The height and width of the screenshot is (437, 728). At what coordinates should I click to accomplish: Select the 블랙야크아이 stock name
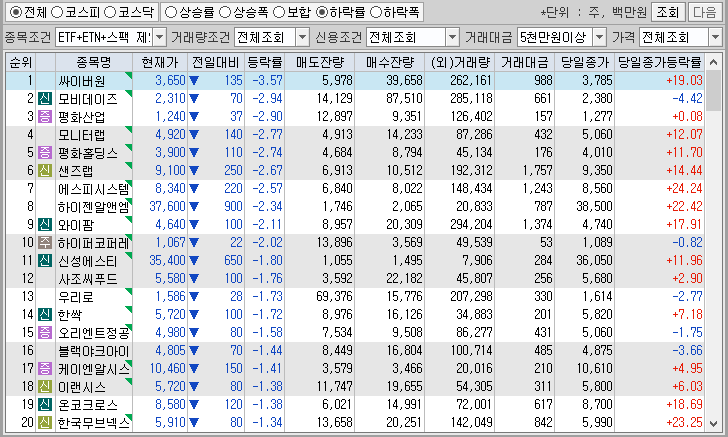pos(94,351)
